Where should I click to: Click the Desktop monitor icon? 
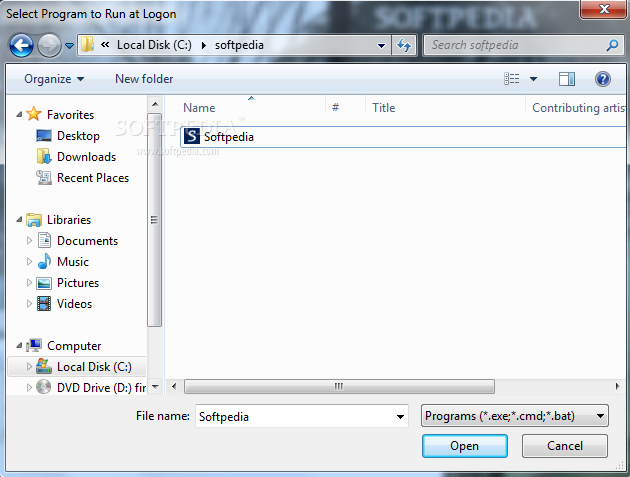(x=44, y=136)
